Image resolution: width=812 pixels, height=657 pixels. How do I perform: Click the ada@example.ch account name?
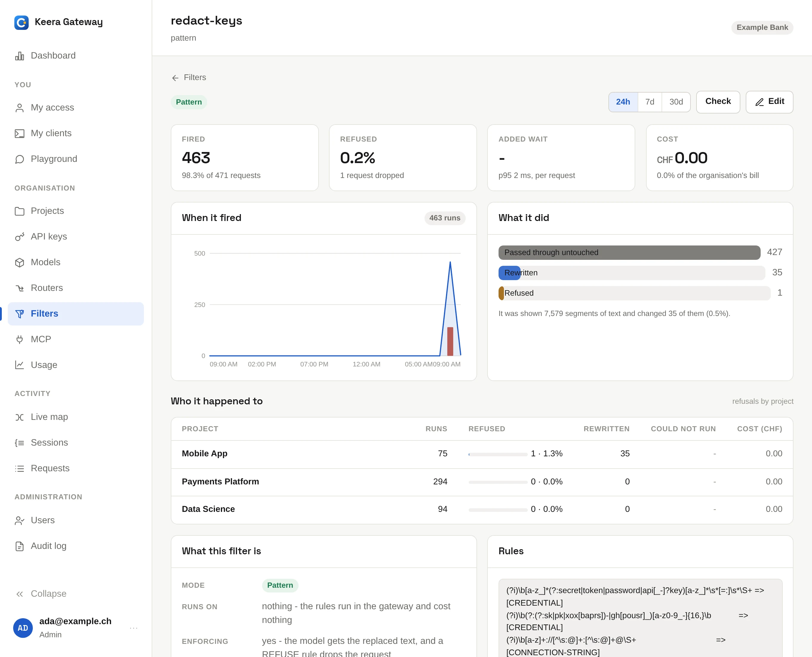point(75,621)
